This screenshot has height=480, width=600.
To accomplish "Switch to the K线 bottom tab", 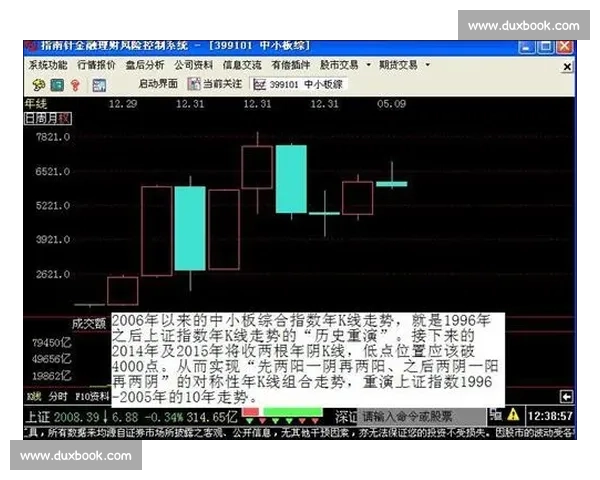I will tap(34, 397).
